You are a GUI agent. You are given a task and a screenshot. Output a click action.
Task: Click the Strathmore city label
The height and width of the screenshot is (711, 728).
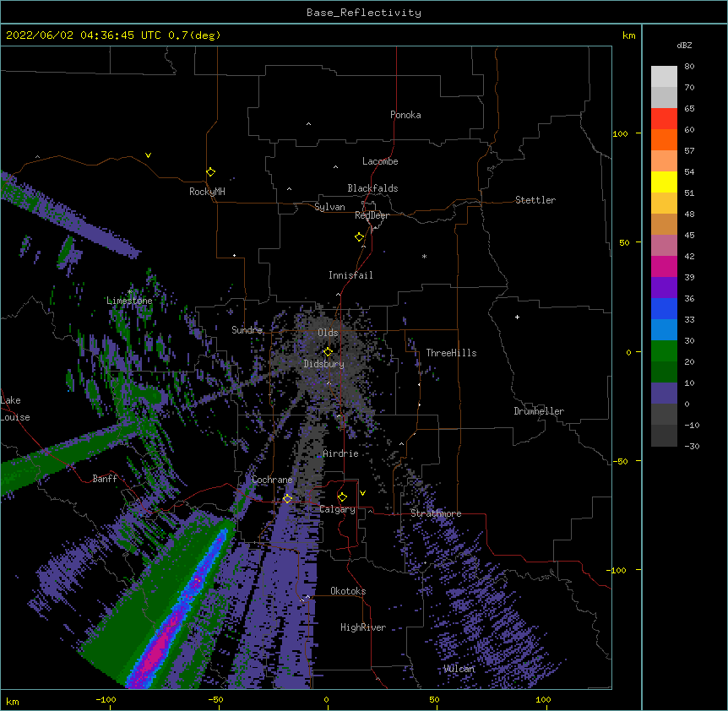click(436, 513)
